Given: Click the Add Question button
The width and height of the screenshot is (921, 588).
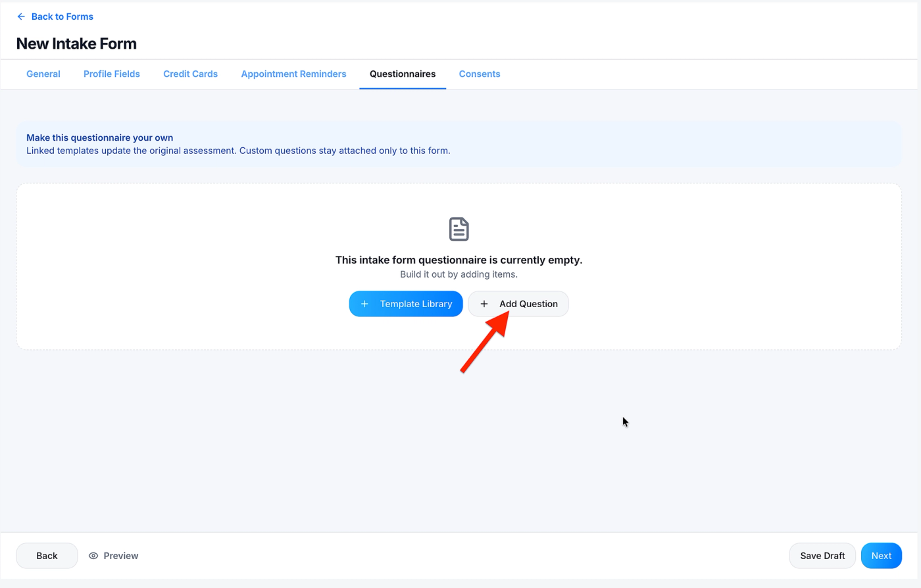Looking at the screenshot, I should click(x=518, y=304).
